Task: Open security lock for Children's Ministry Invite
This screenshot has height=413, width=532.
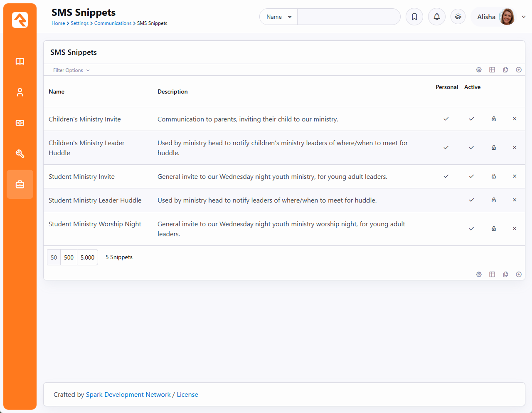Action: click(494, 119)
